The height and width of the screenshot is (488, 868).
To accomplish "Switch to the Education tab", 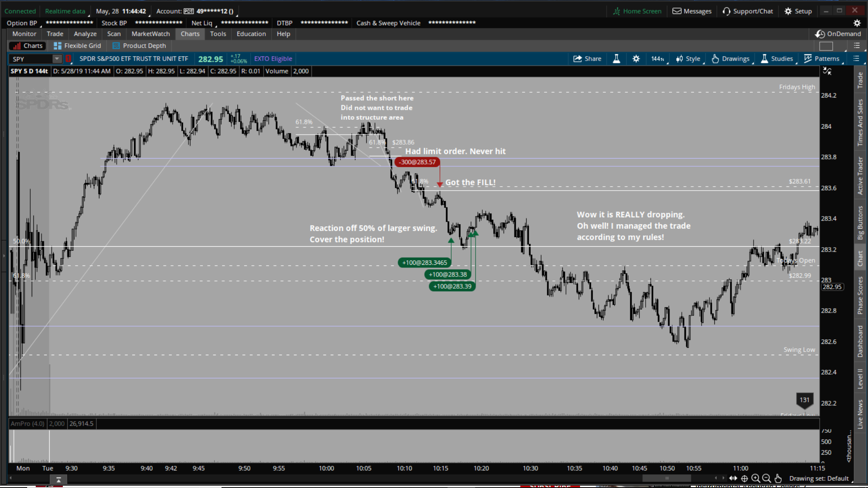I will (251, 34).
